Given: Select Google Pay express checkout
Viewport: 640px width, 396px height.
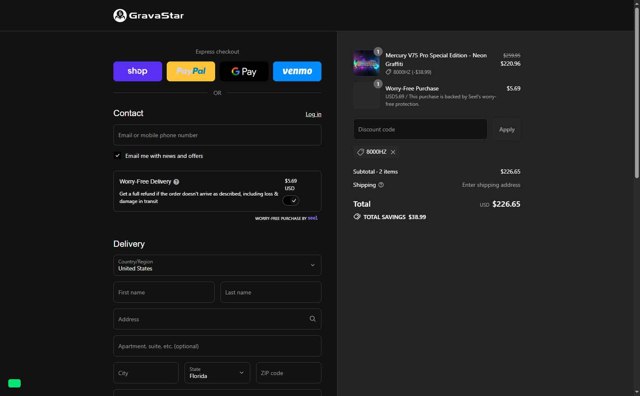Looking at the screenshot, I should (x=244, y=71).
